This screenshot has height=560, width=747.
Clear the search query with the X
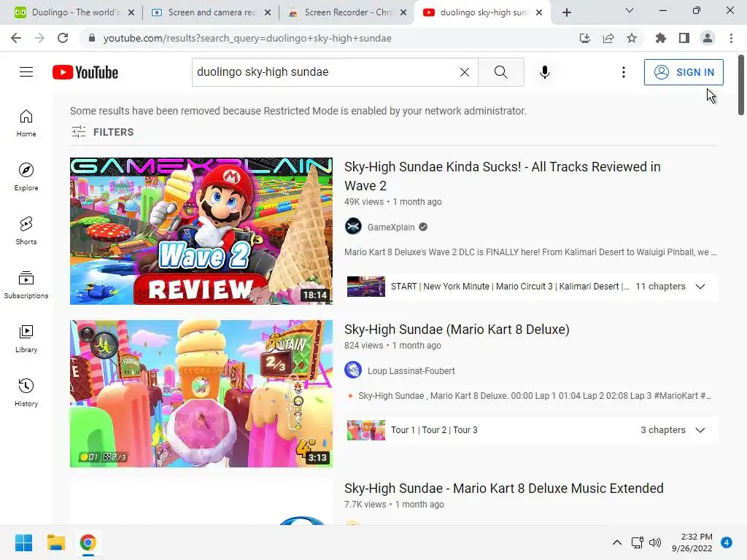pyautogui.click(x=465, y=72)
